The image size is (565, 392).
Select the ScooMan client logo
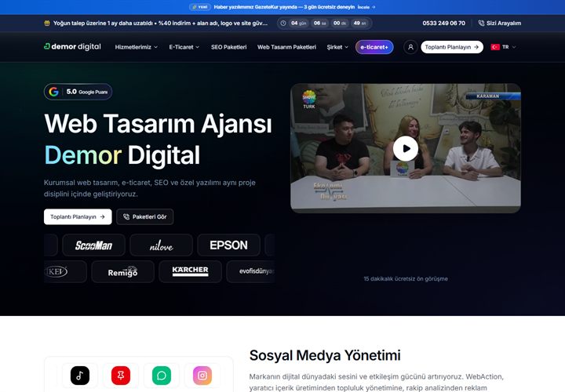(93, 245)
